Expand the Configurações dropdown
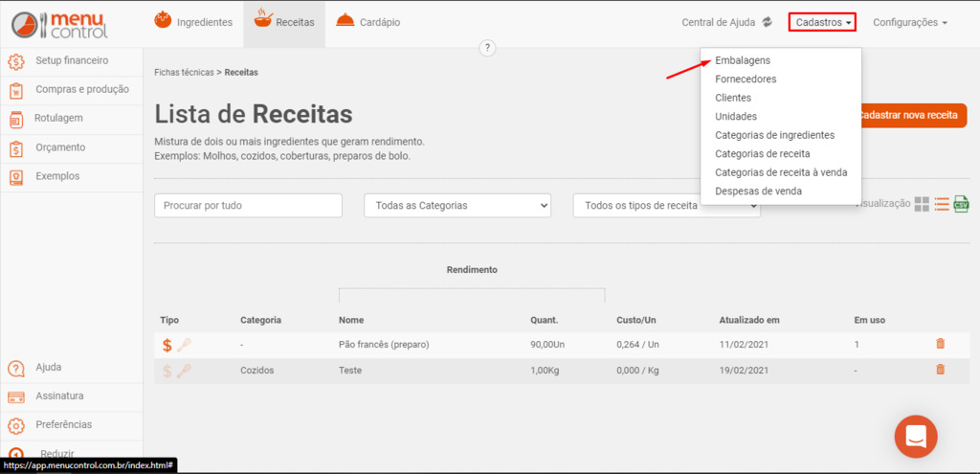Screen dimensions: 980x474 pyautogui.click(x=910, y=23)
